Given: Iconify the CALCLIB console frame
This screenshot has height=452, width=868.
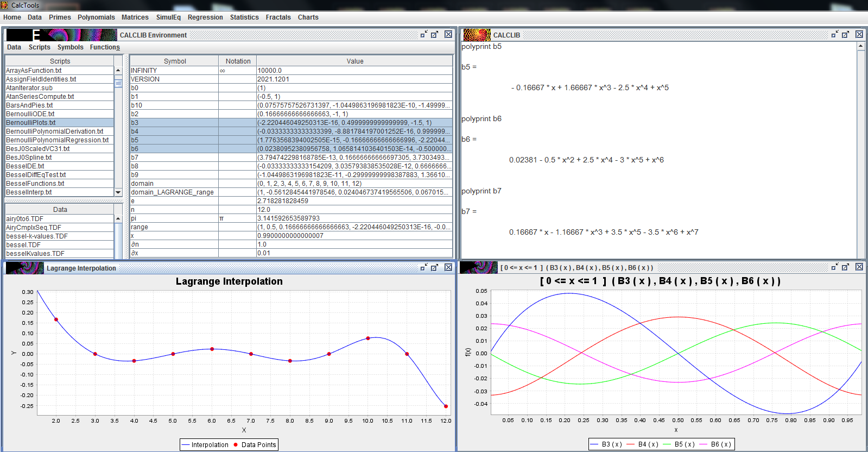Looking at the screenshot, I should (x=835, y=34).
